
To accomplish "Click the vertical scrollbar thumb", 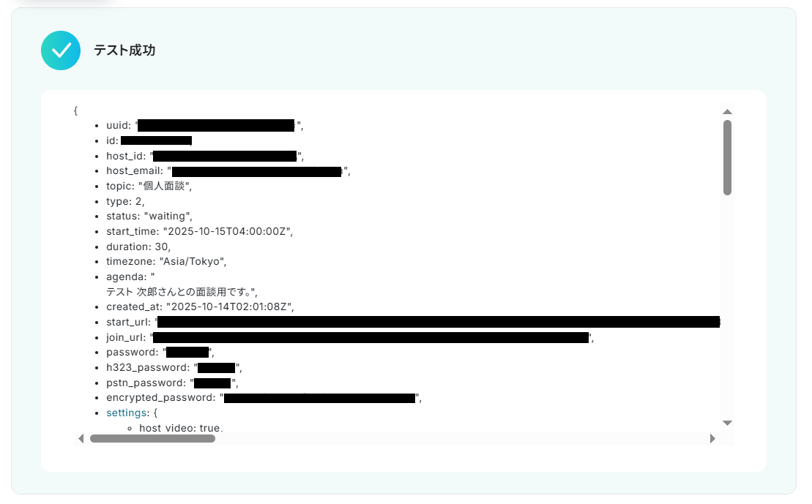I will click(727, 157).
